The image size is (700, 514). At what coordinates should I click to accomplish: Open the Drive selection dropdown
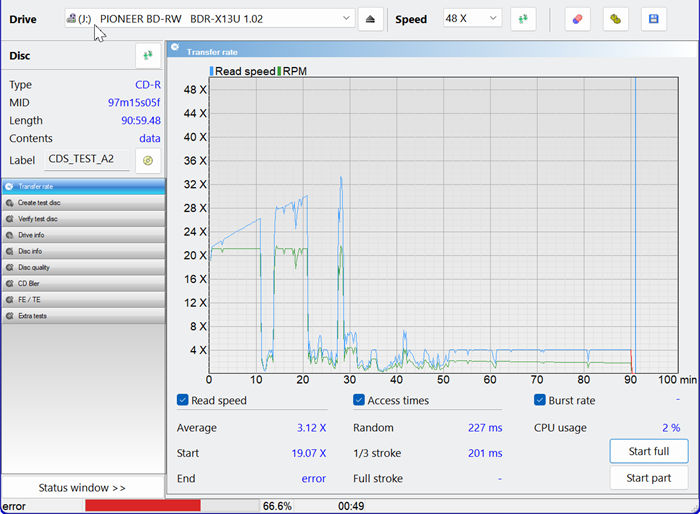click(x=210, y=19)
